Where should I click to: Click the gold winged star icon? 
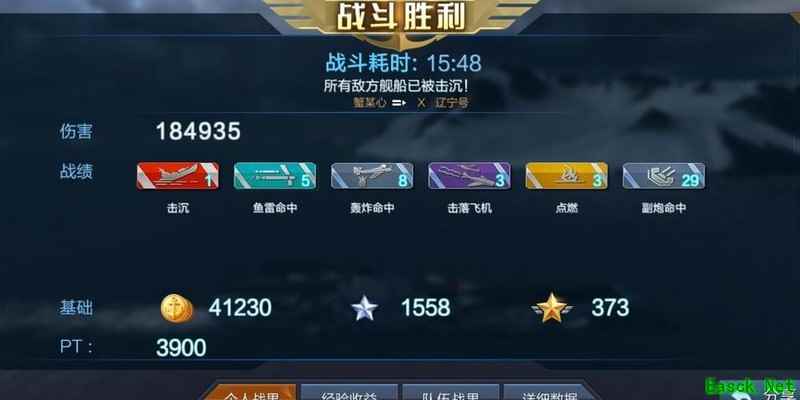click(552, 308)
